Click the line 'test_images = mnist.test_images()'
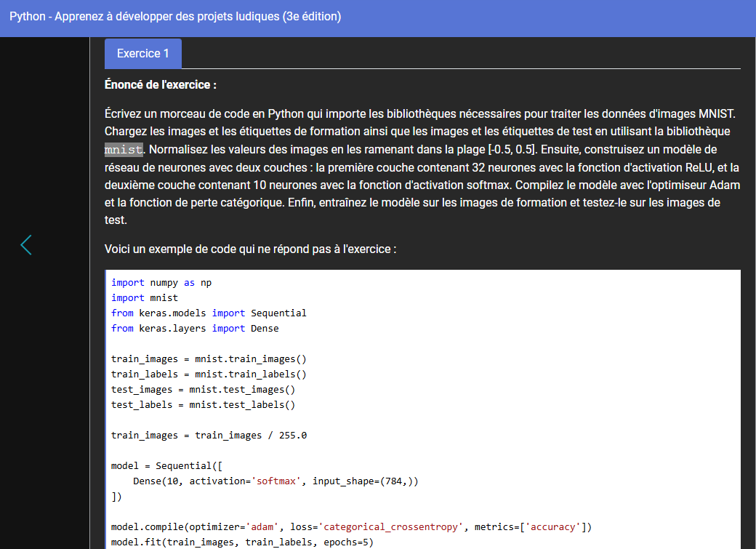 [x=203, y=390]
